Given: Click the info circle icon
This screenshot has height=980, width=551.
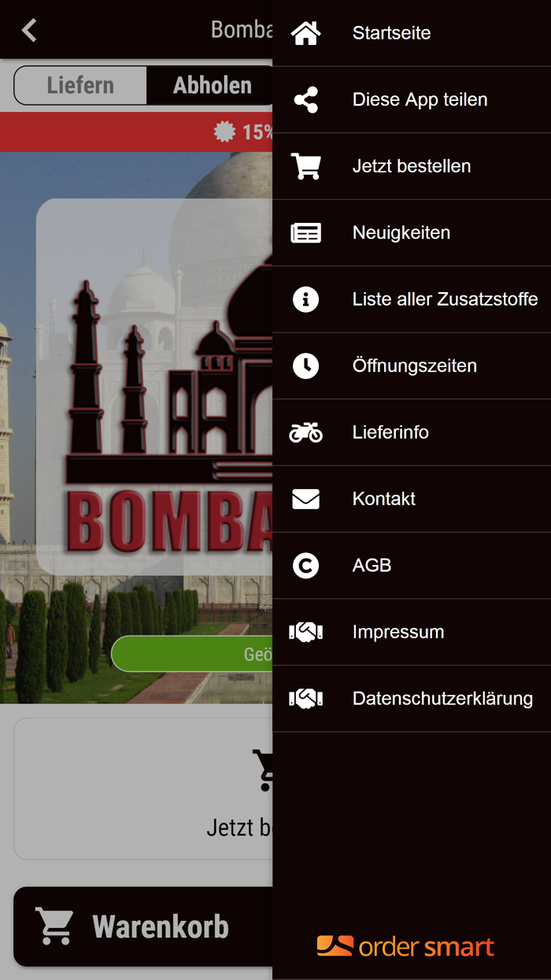Looking at the screenshot, I should 305,299.
